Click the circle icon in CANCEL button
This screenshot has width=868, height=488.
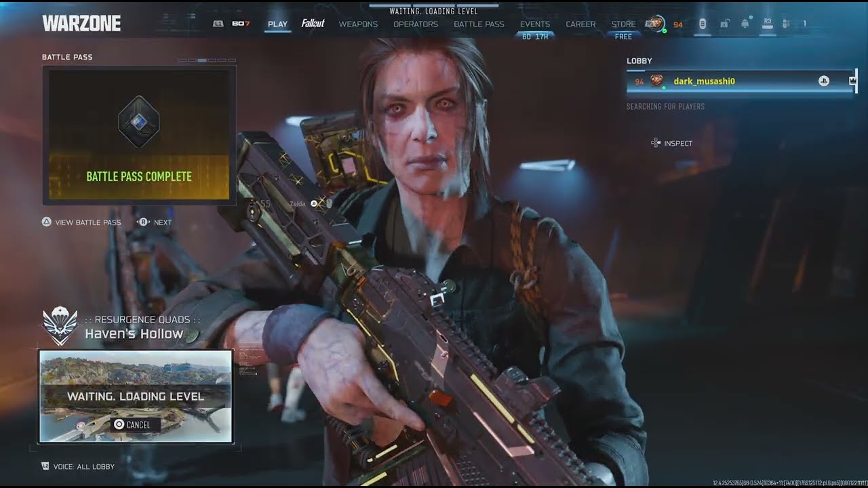[119, 425]
